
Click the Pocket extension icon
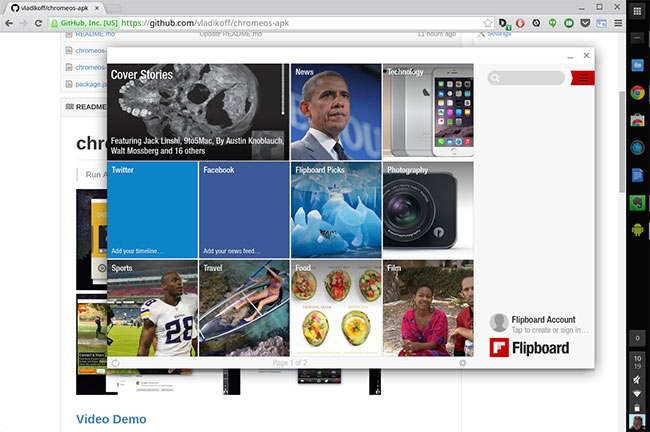pos(585,23)
